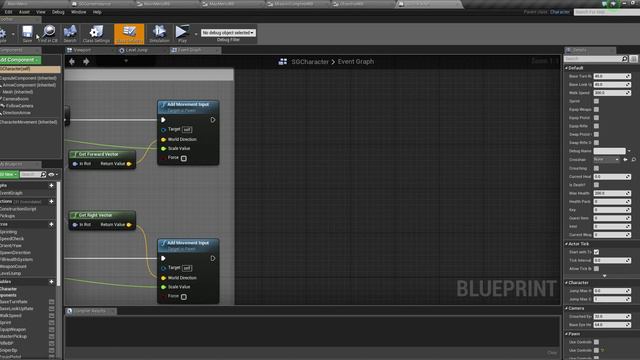640x360 pixels.
Task: Use selected asset arrow for Crosshair
Action: click(625, 160)
